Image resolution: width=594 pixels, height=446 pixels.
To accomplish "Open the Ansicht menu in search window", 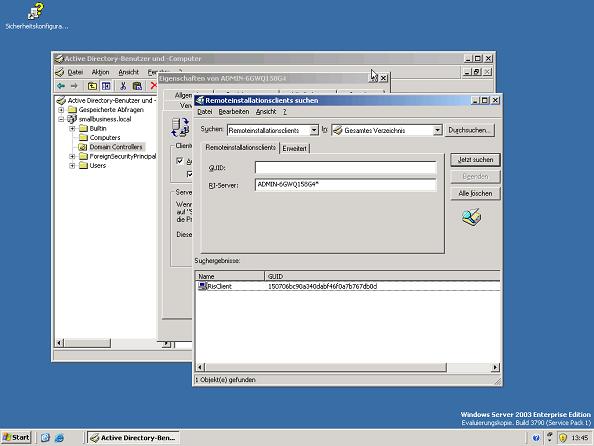I will click(x=266, y=111).
